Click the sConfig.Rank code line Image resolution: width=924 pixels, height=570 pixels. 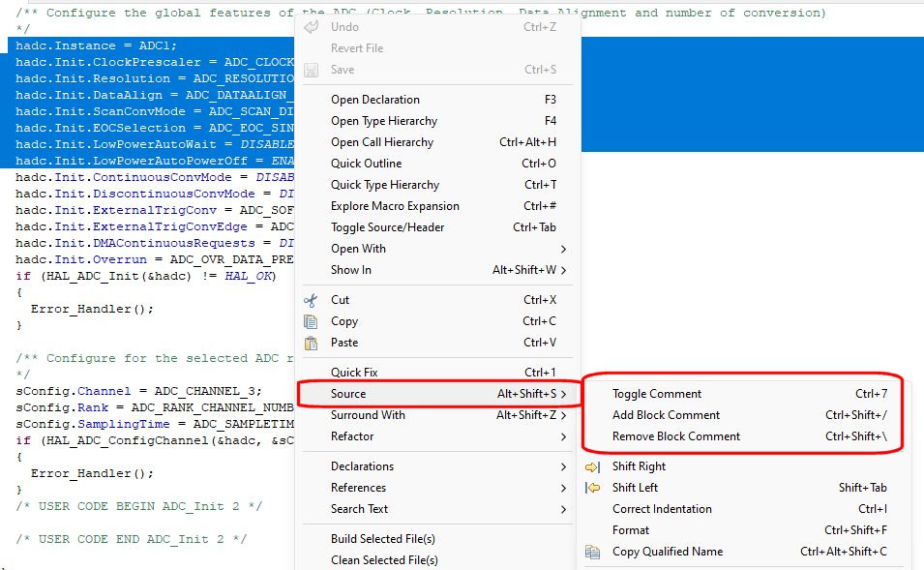point(155,407)
